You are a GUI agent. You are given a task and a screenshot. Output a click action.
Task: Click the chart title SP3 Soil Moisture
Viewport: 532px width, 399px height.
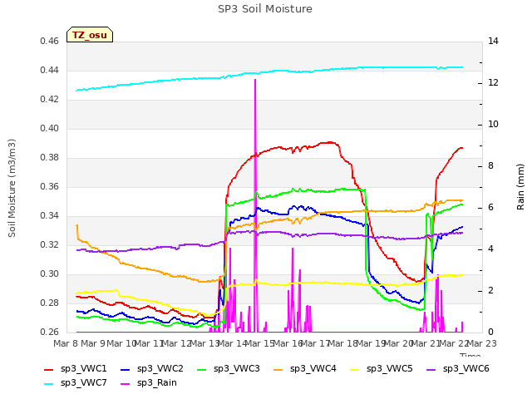tap(265, 9)
